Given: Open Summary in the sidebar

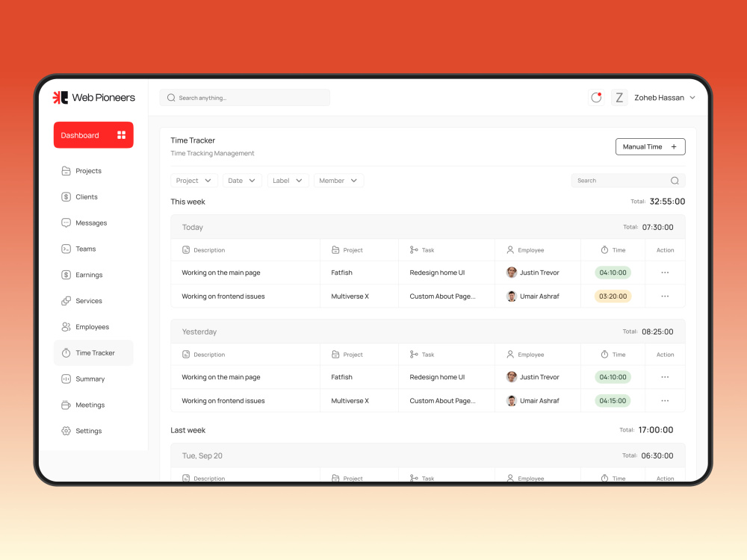Looking at the screenshot, I should [90, 379].
